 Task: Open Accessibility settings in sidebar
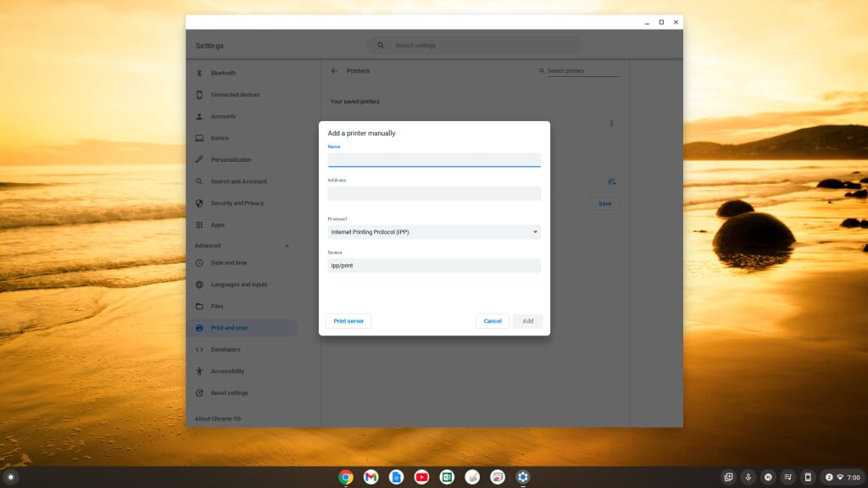tap(227, 371)
